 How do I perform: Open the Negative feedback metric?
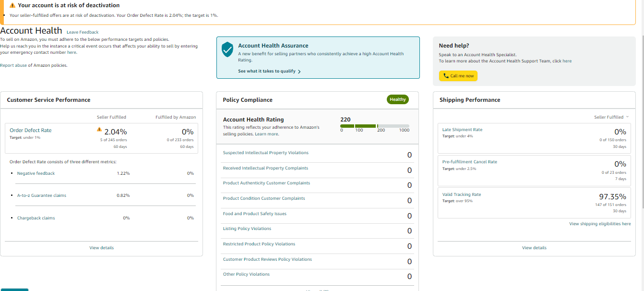tap(36, 173)
